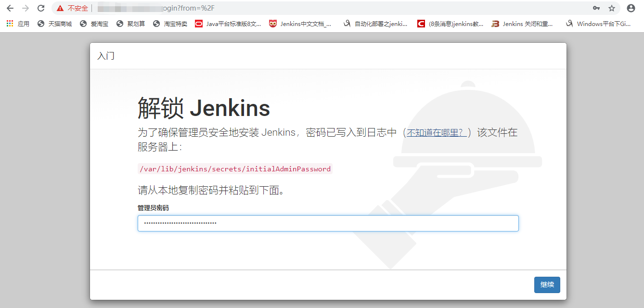Open the Jenkins中文文档 bookmark
This screenshot has width=644, height=308.
(x=300, y=24)
